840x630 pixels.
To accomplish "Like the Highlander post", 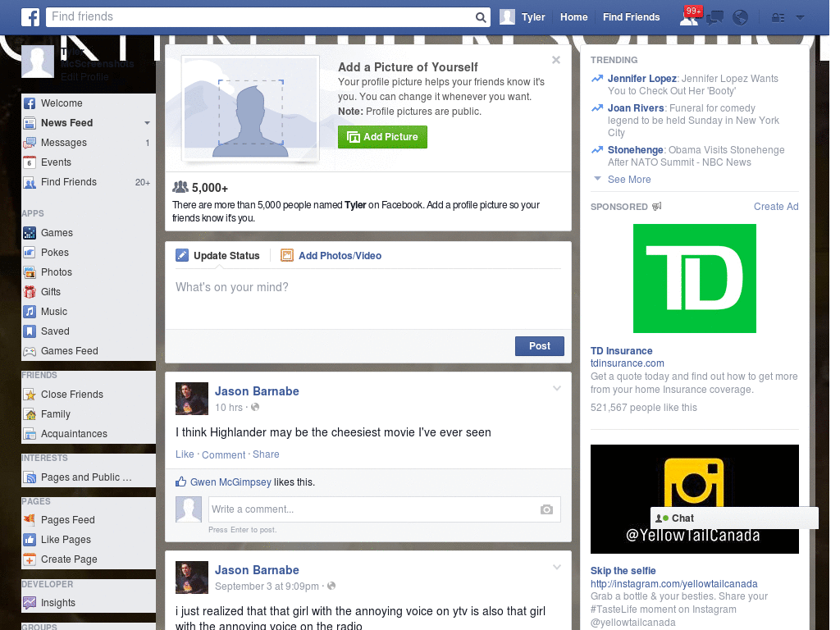I will point(185,454).
